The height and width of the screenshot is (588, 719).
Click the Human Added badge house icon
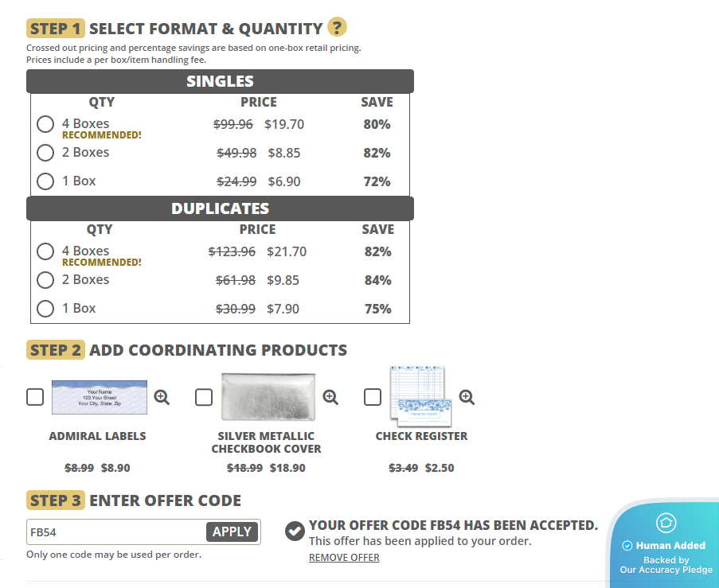(665, 523)
